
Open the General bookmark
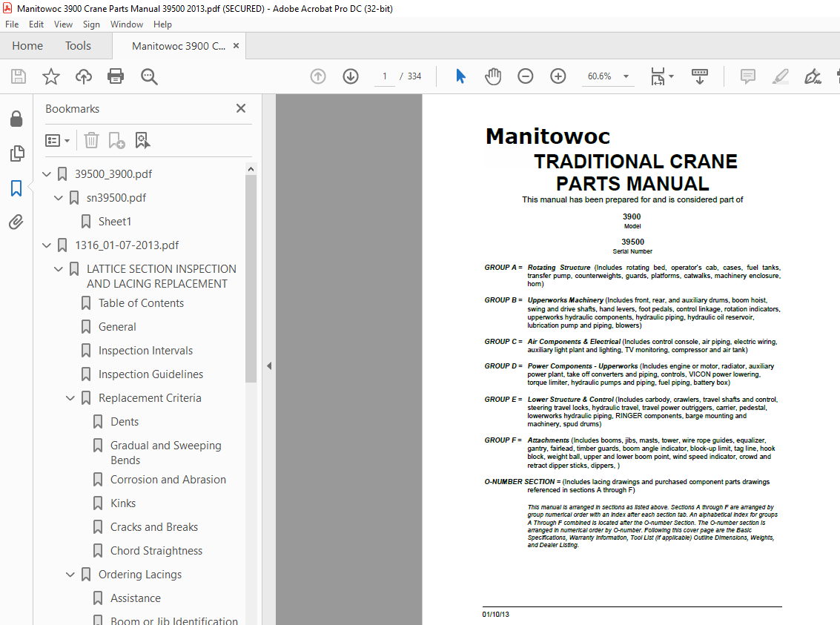[117, 327]
